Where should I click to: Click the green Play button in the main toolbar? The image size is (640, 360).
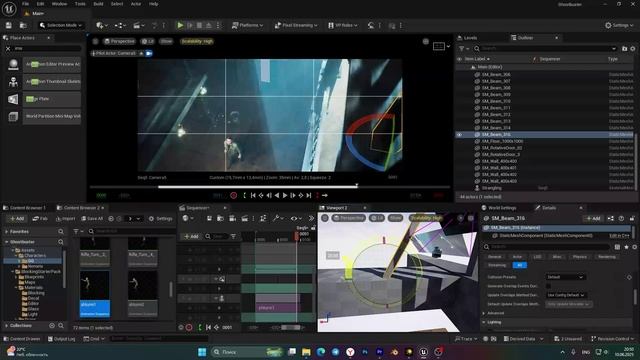click(x=180, y=25)
